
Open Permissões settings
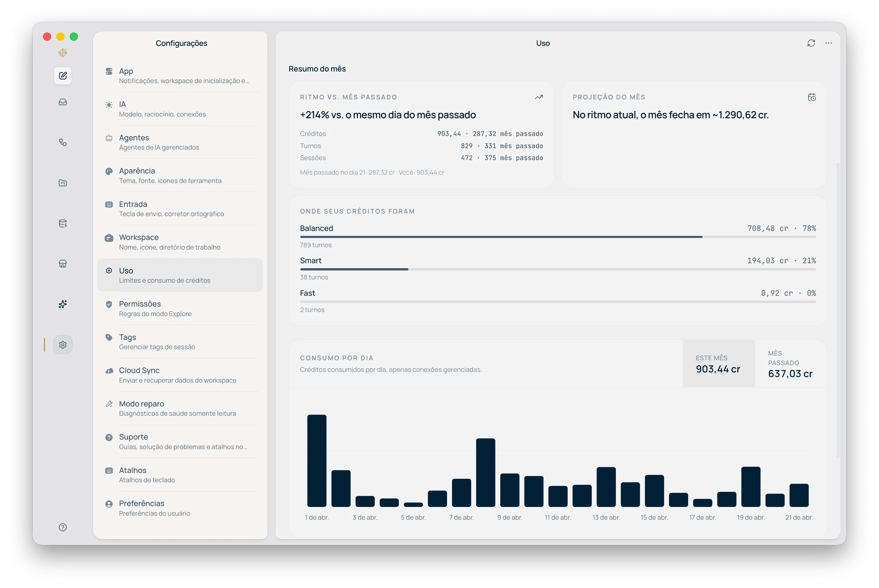(x=180, y=308)
